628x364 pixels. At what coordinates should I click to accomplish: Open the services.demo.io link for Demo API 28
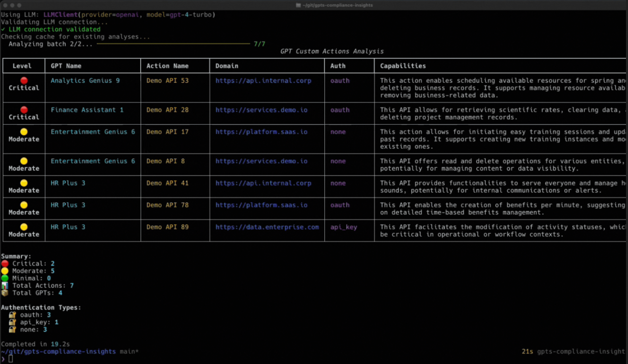click(261, 110)
